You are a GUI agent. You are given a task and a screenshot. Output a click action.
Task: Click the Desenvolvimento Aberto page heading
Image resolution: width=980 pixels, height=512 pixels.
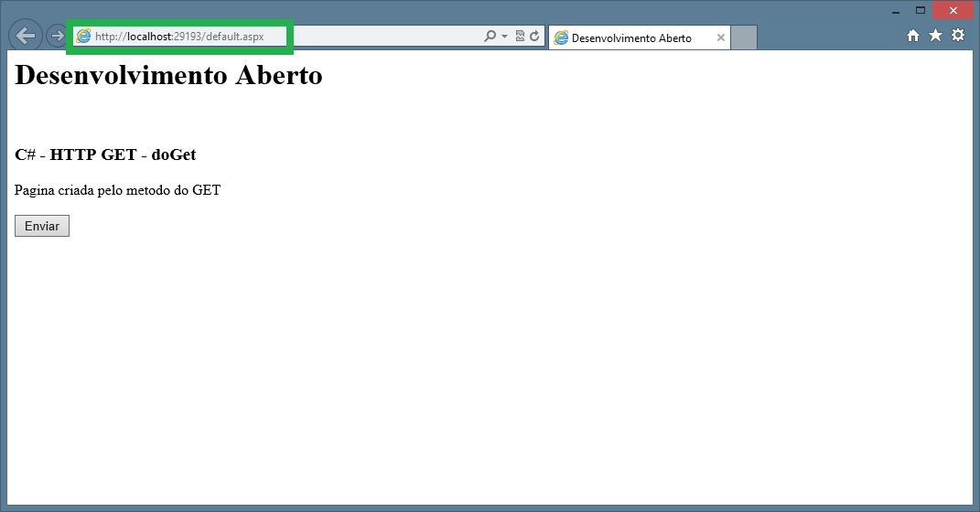[169, 75]
